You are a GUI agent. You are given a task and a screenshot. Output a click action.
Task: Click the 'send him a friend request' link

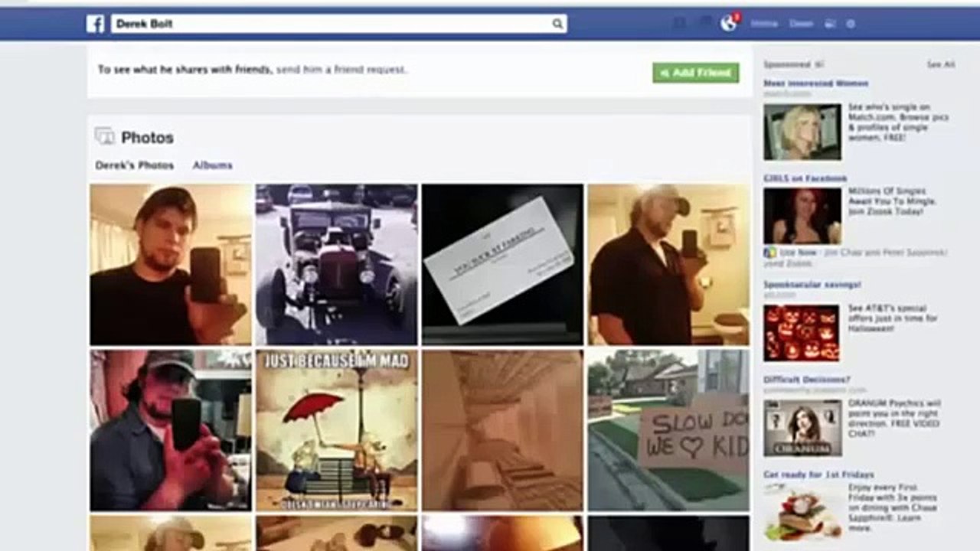[341, 70]
